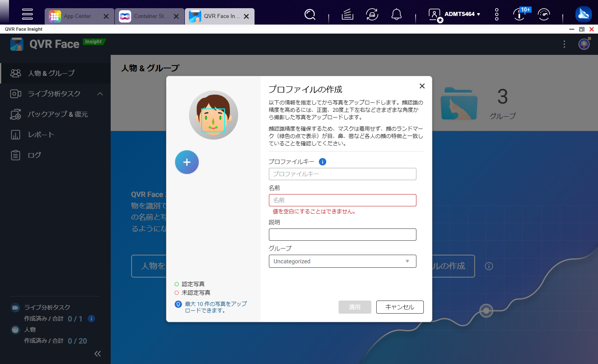Select バックアップ & 復元 in sidebar
598x364 pixels.
click(55, 114)
